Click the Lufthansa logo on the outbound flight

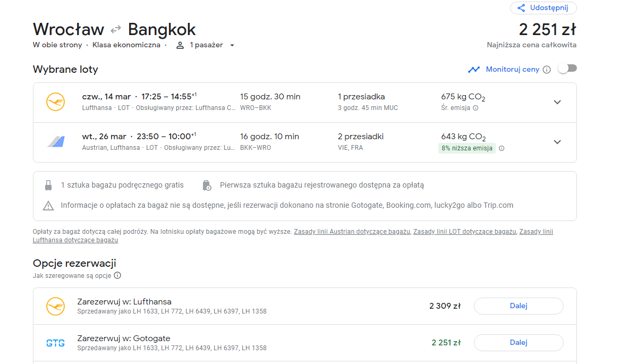(x=56, y=102)
